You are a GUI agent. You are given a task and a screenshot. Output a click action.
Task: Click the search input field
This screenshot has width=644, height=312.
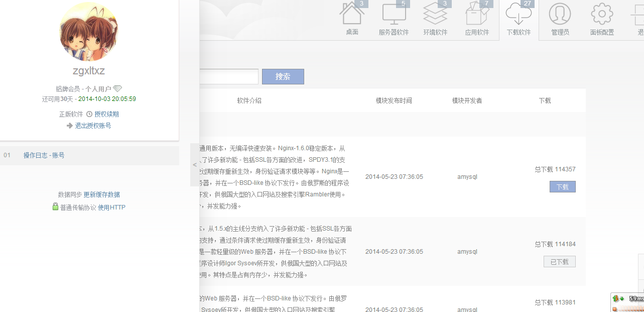coord(228,77)
